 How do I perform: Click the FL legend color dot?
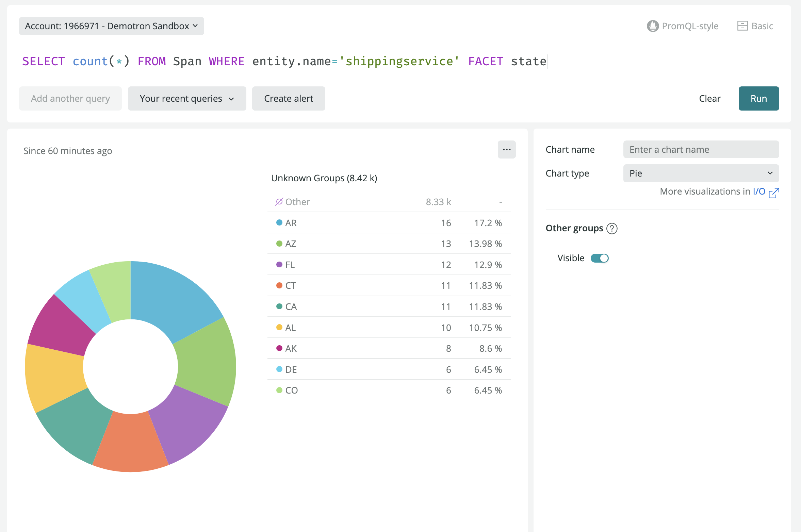(x=279, y=264)
